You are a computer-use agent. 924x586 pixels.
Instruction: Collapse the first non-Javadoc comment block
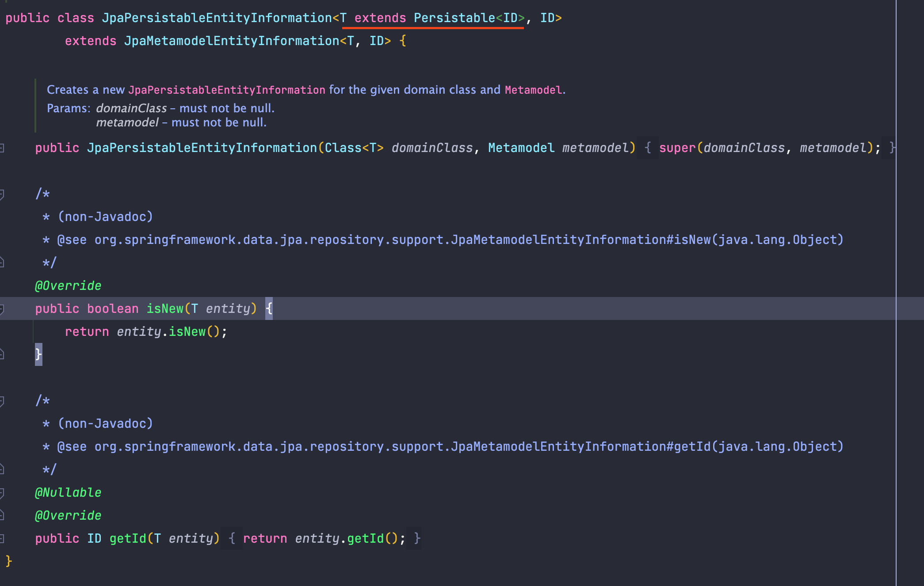pyautogui.click(x=2, y=194)
